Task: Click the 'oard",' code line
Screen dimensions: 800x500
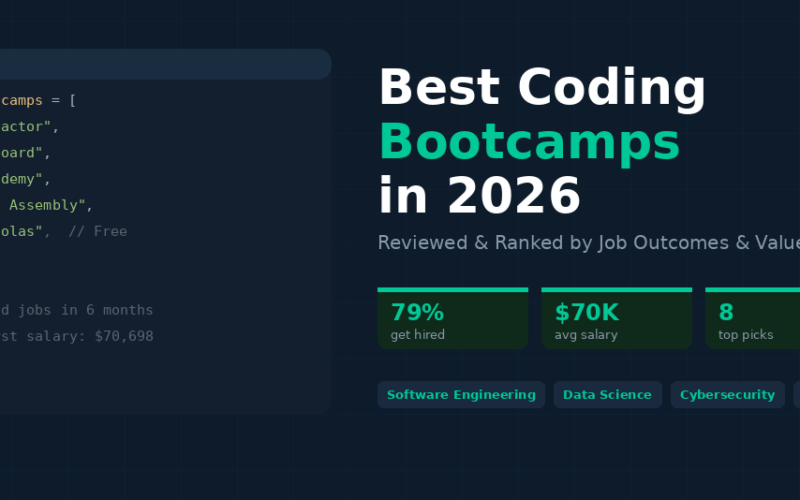Action: click(25, 153)
